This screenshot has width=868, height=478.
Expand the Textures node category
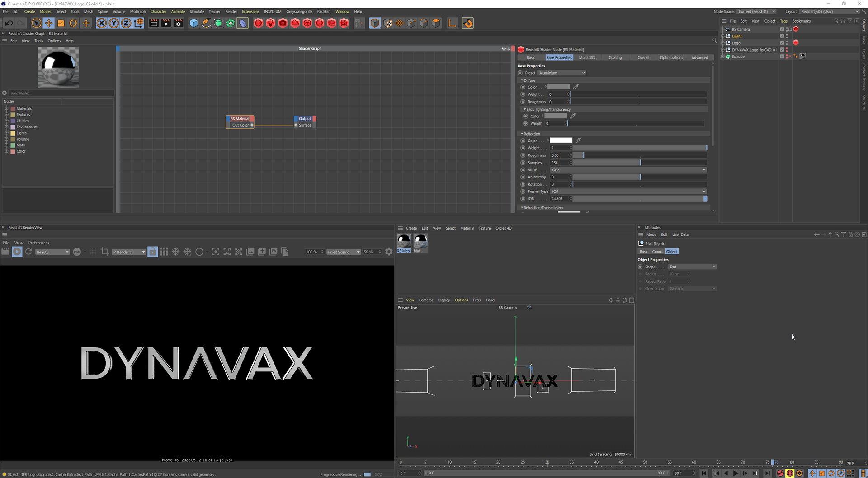pos(7,115)
